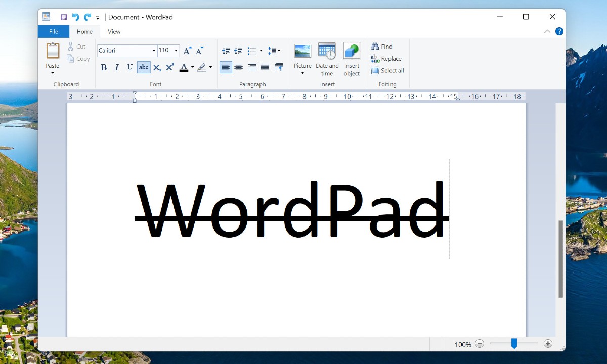Start a bulleted list

[251, 50]
